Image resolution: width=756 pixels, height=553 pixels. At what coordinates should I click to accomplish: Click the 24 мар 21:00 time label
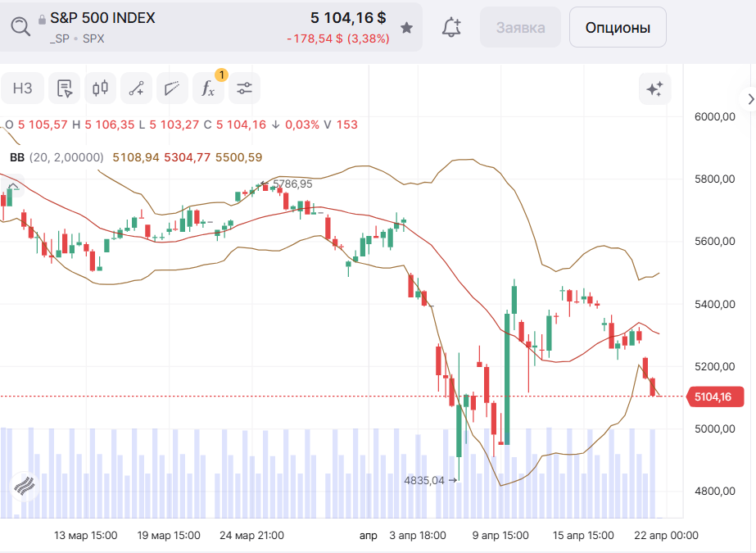(x=251, y=535)
